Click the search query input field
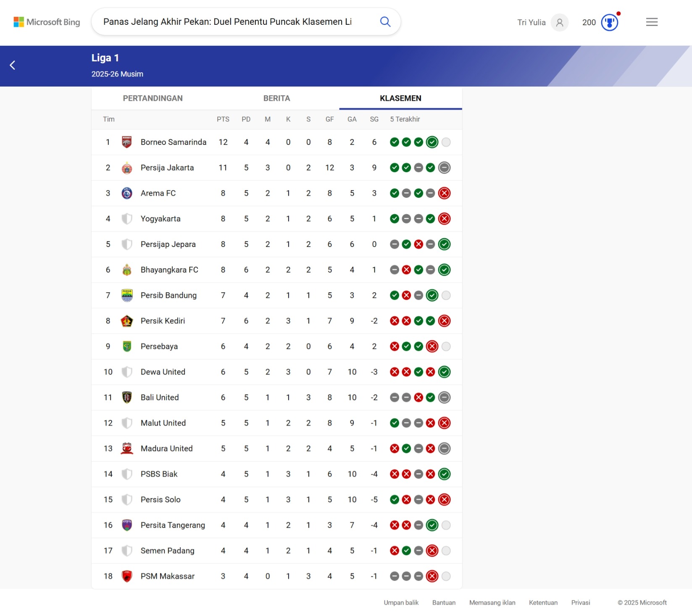The width and height of the screenshot is (692, 616). click(x=227, y=22)
